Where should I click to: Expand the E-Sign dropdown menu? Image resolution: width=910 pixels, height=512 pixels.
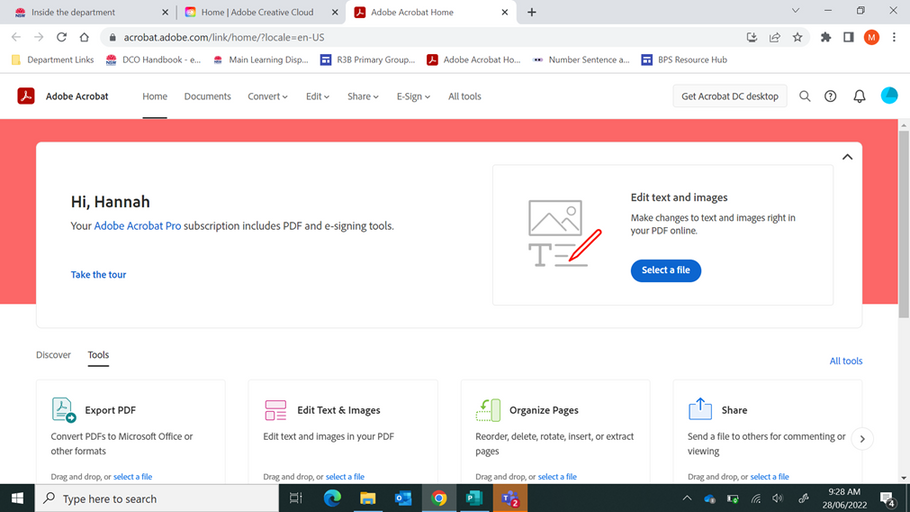click(x=413, y=97)
